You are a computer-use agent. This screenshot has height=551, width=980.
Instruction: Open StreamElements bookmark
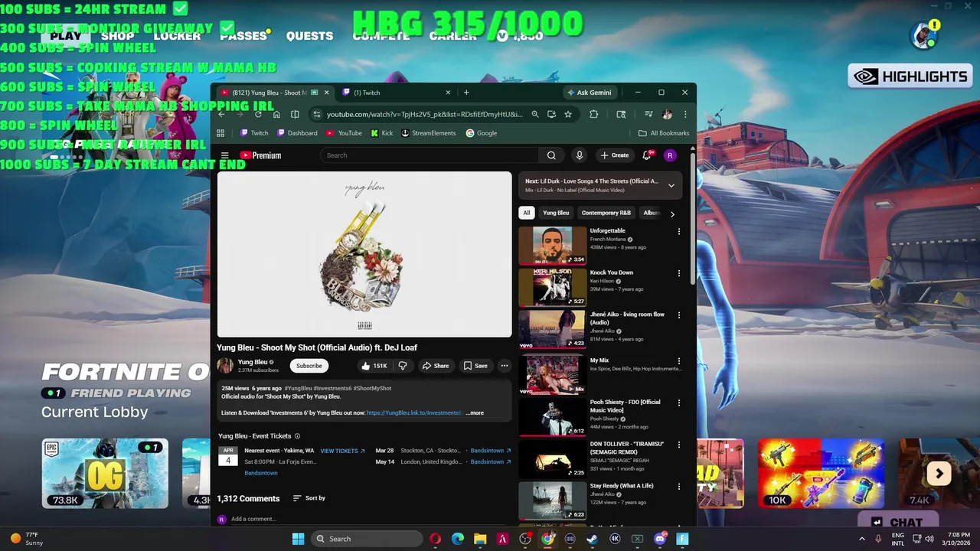428,133
